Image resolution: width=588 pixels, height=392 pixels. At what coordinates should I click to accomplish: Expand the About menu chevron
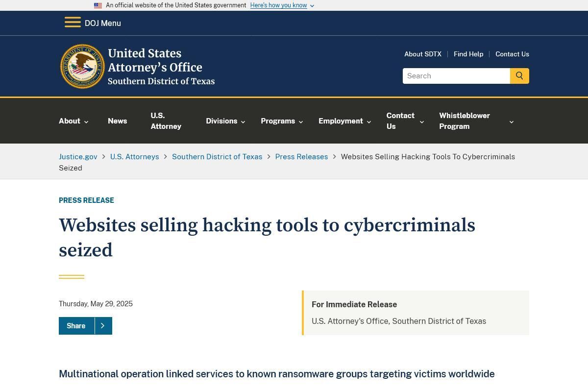coord(86,122)
